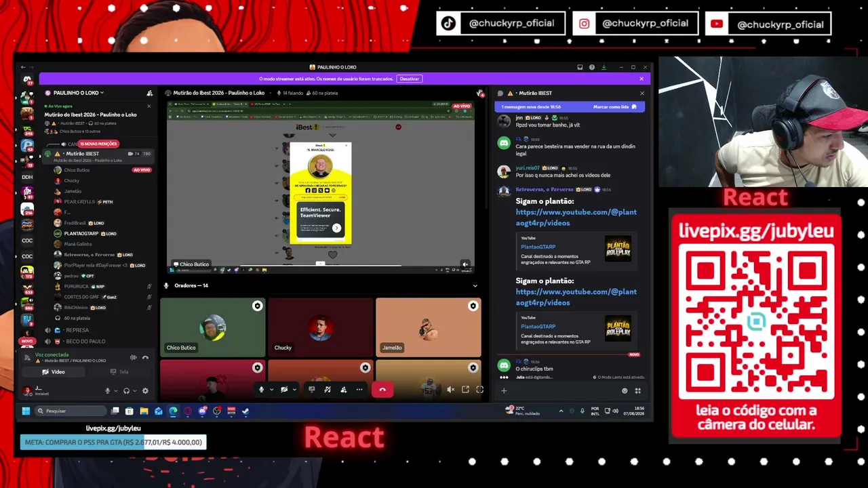
Task: Select the Chico Butico speaker tile
Action: pyautogui.click(x=212, y=327)
